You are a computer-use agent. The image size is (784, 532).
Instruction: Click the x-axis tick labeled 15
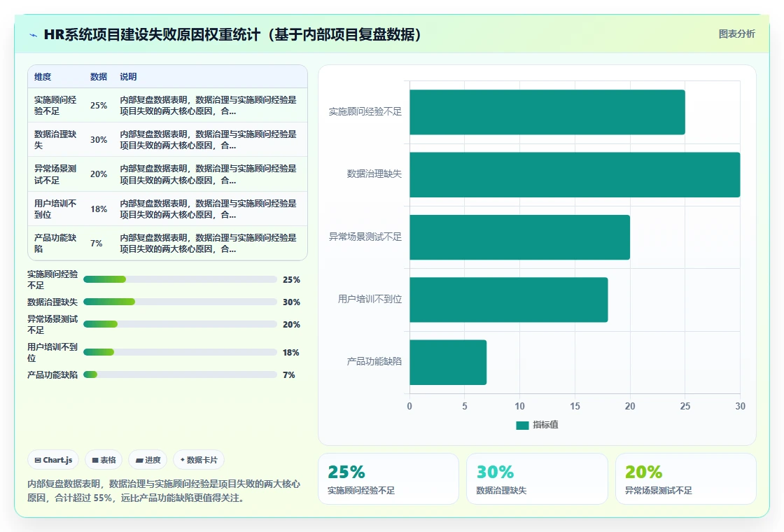(575, 407)
